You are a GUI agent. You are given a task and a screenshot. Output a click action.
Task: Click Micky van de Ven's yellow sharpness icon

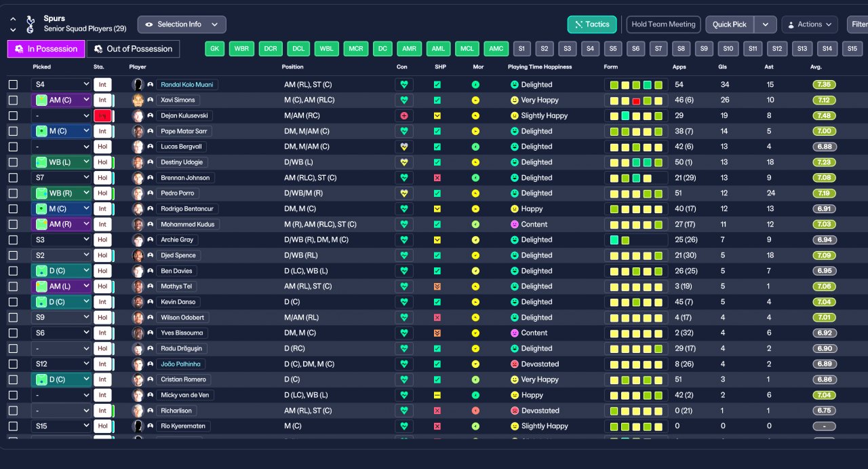[437, 395]
